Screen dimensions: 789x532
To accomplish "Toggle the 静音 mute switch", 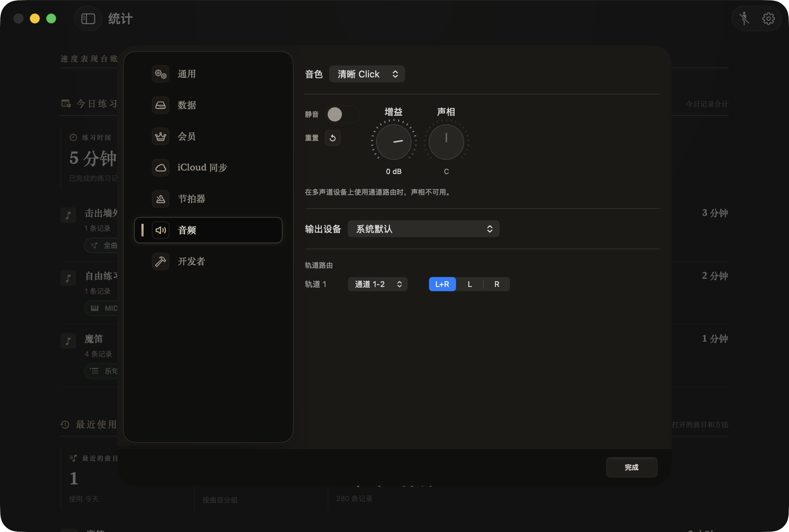I will [x=343, y=114].
